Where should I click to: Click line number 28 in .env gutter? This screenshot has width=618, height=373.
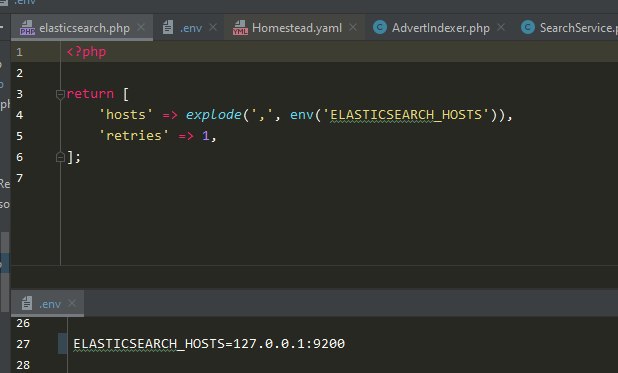click(23, 365)
